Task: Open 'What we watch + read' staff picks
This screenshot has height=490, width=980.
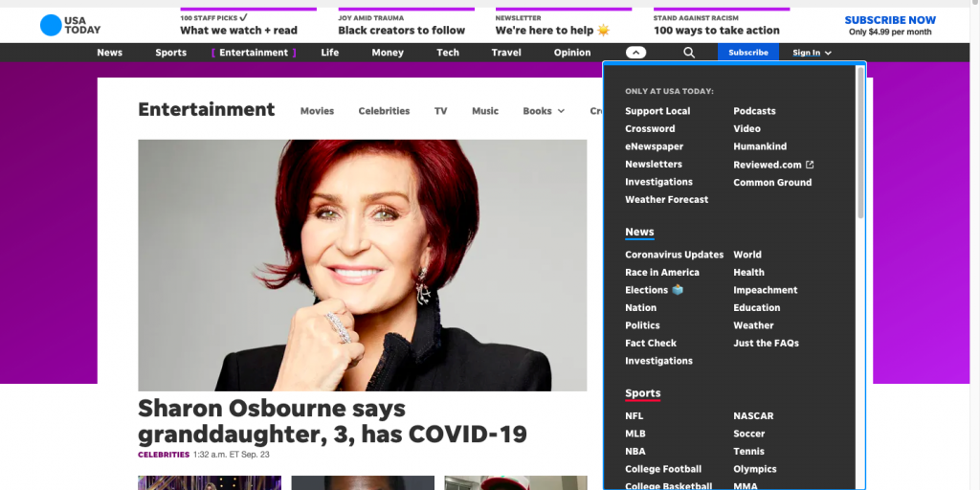Action: point(238,31)
